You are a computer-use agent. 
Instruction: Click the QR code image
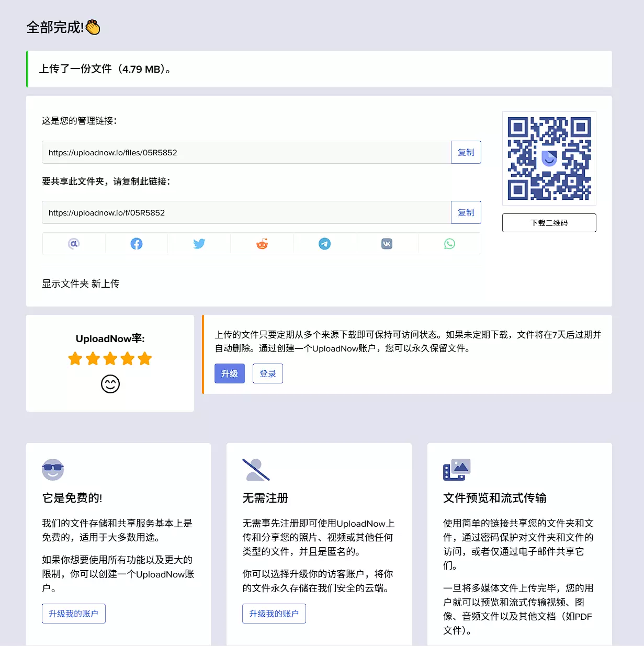click(549, 158)
